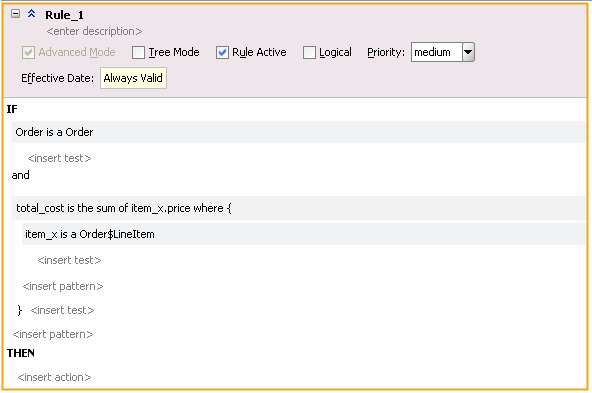592x393 pixels.
Task: Click insert test under item_x pattern
Action: (x=69, y=260)
